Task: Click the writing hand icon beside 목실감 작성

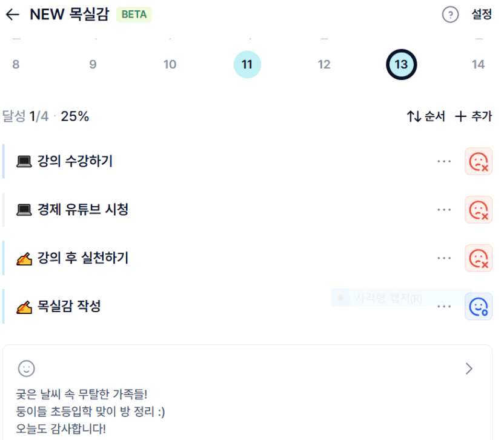Action: (x=24, y=307)
